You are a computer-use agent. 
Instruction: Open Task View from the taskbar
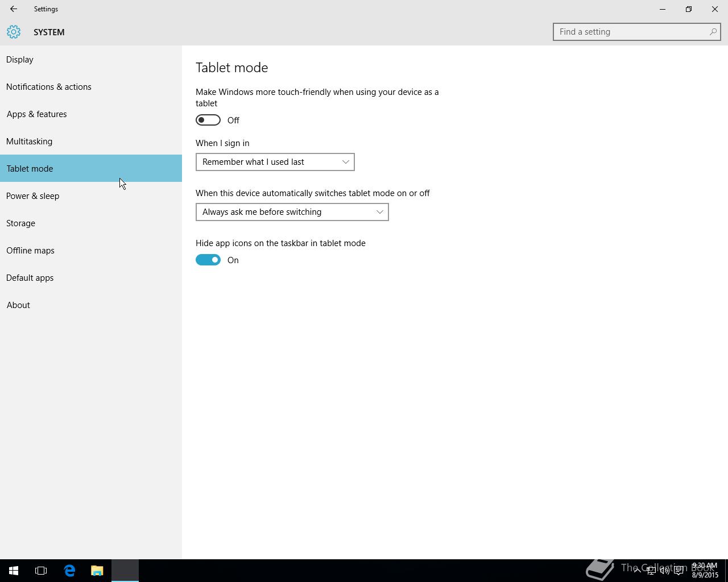[41, 571]
